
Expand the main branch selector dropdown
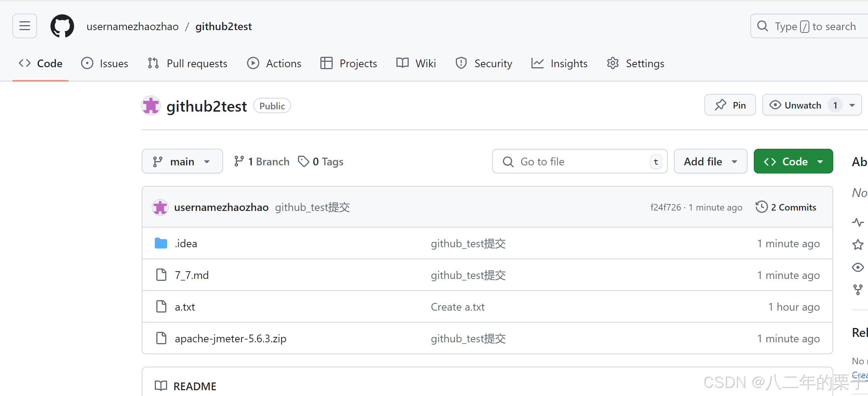182,161
